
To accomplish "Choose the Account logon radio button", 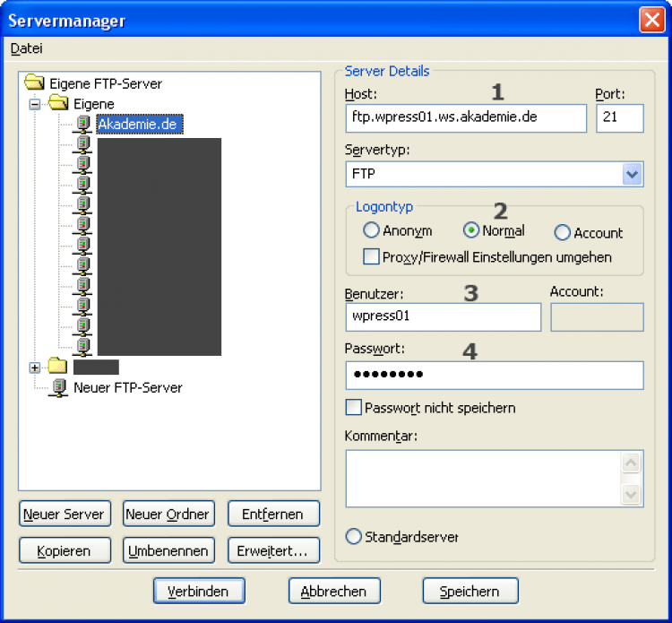I will [x=563, y=233].
